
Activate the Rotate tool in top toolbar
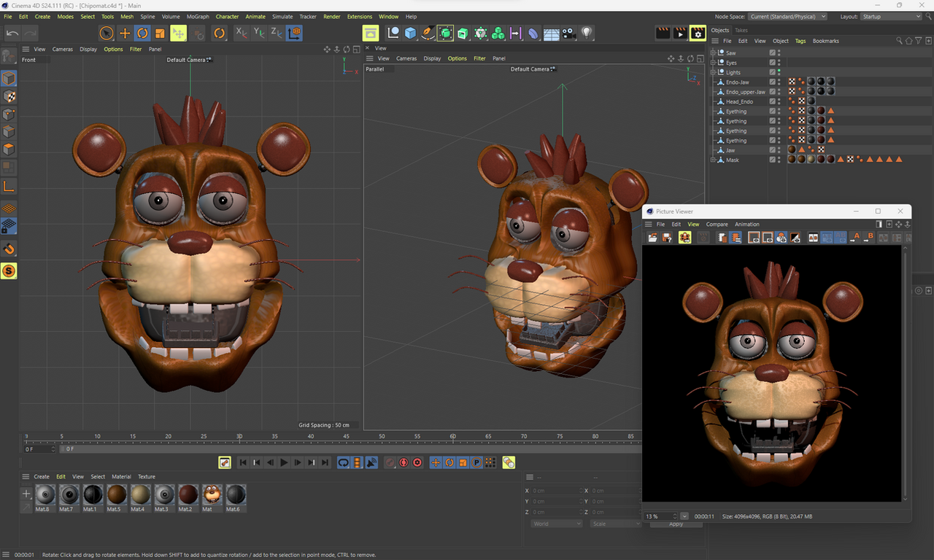point(142,33)
